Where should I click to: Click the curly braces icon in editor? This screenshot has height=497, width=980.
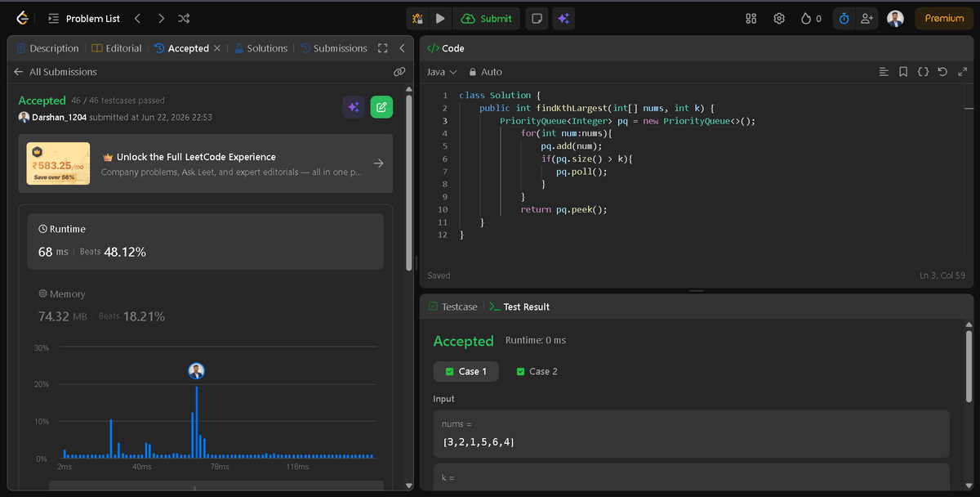923,72
